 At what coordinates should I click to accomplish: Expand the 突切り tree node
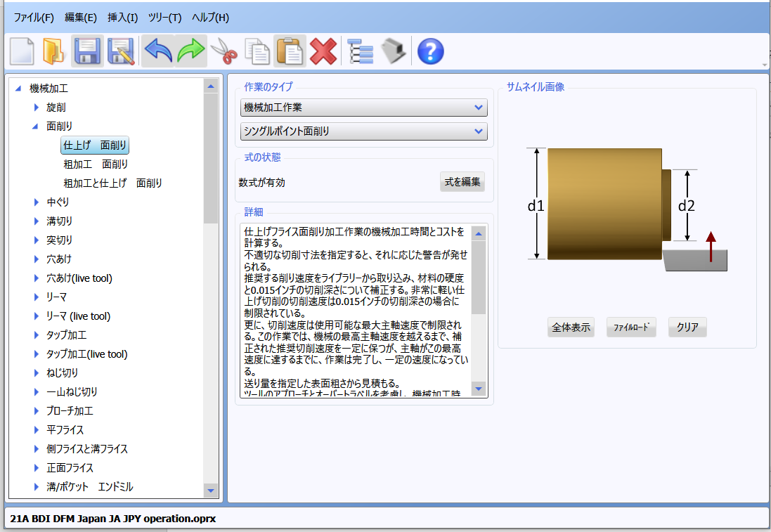pyautogui.click(x=36, y=240)
